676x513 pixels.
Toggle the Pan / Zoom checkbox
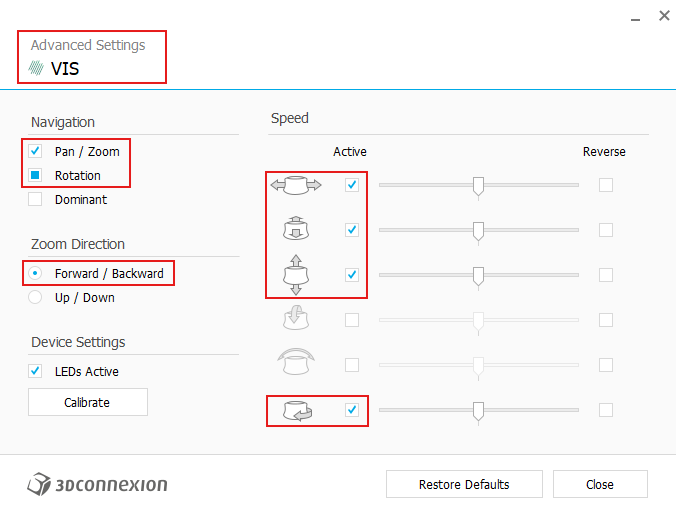tap(35, 151)
